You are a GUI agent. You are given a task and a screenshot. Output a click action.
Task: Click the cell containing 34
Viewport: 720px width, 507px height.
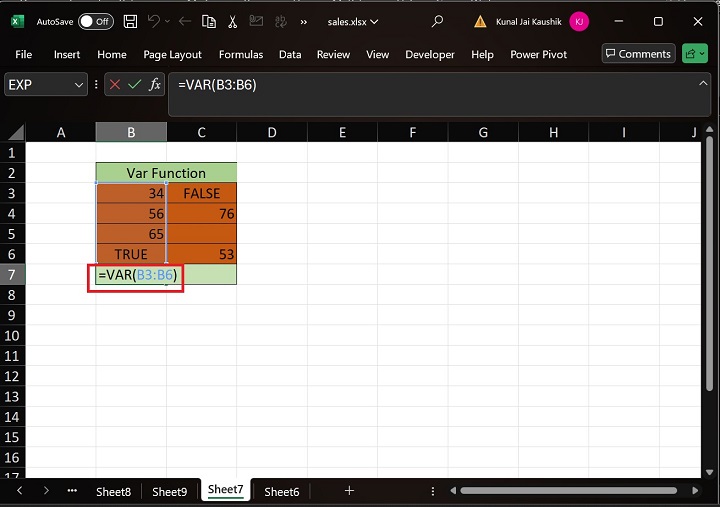(131, 193)
